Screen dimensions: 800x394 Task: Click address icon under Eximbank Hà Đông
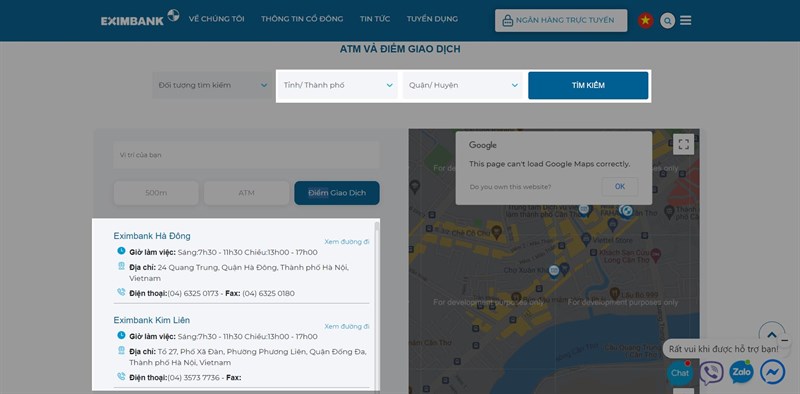tap(121, 266)
